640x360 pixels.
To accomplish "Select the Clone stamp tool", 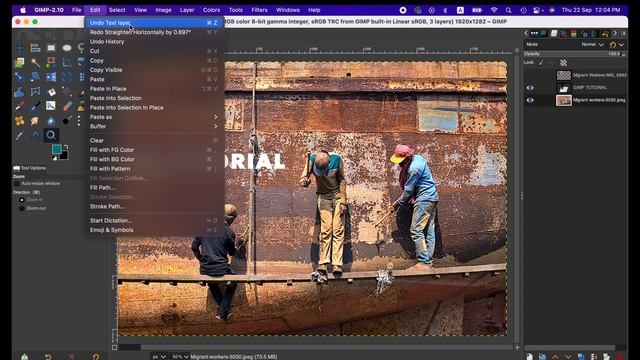I will click(81, 107).
